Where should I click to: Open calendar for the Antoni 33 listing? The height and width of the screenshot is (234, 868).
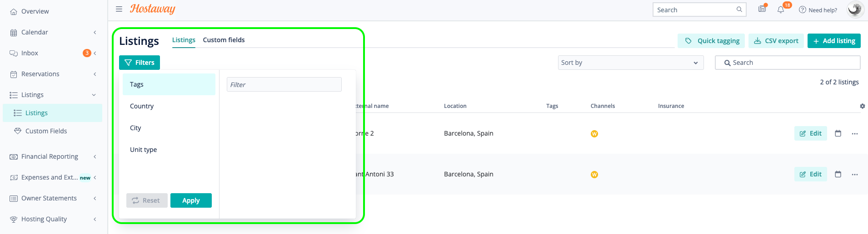(838, 174)
